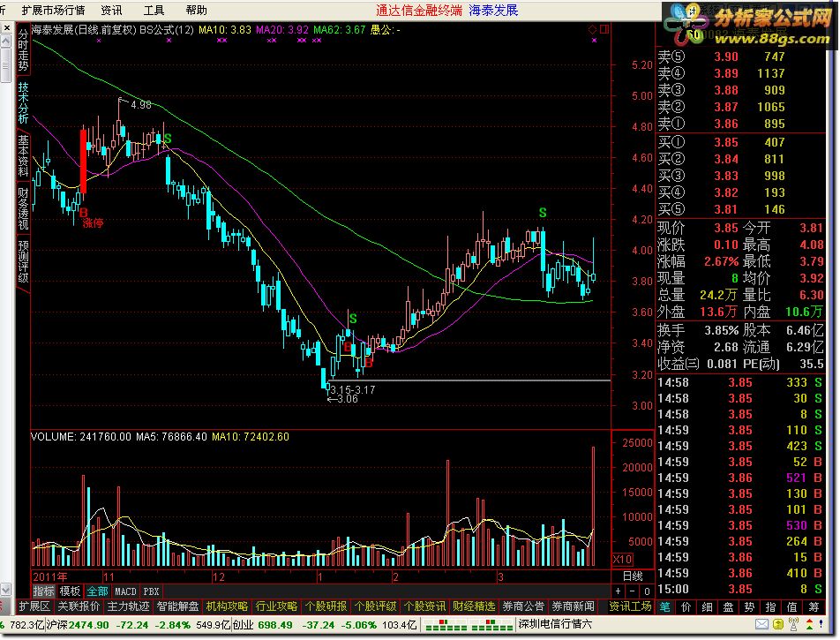Click the red diamond icon at chart top-right
The image size is (840, 640).
coord(593,29)
